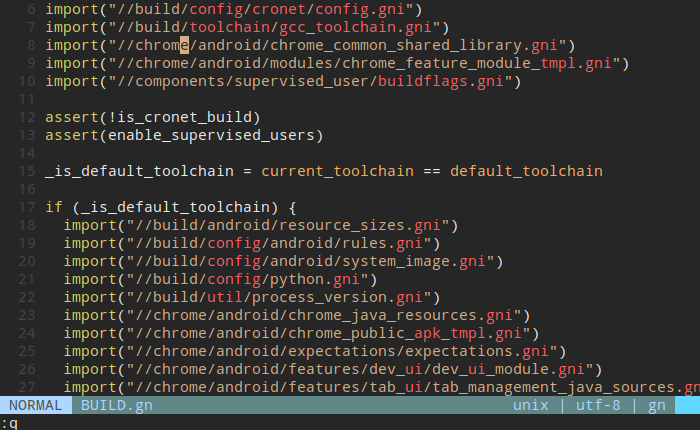Click the gn filetype indicator in status line
The height and width of the screenshot is (430, 700).
click(x=657, y=405)
